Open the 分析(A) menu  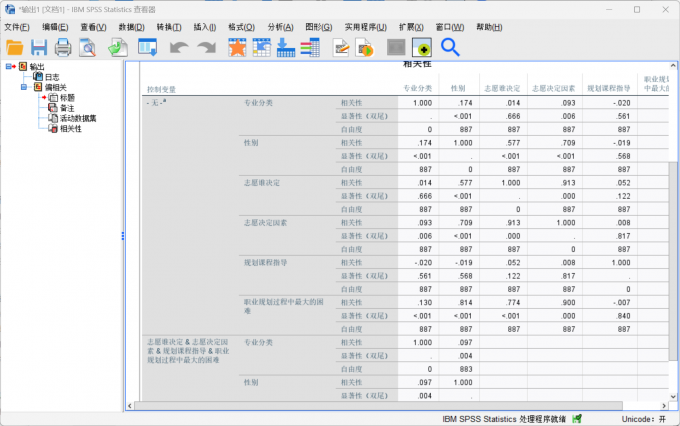point(280,27)
